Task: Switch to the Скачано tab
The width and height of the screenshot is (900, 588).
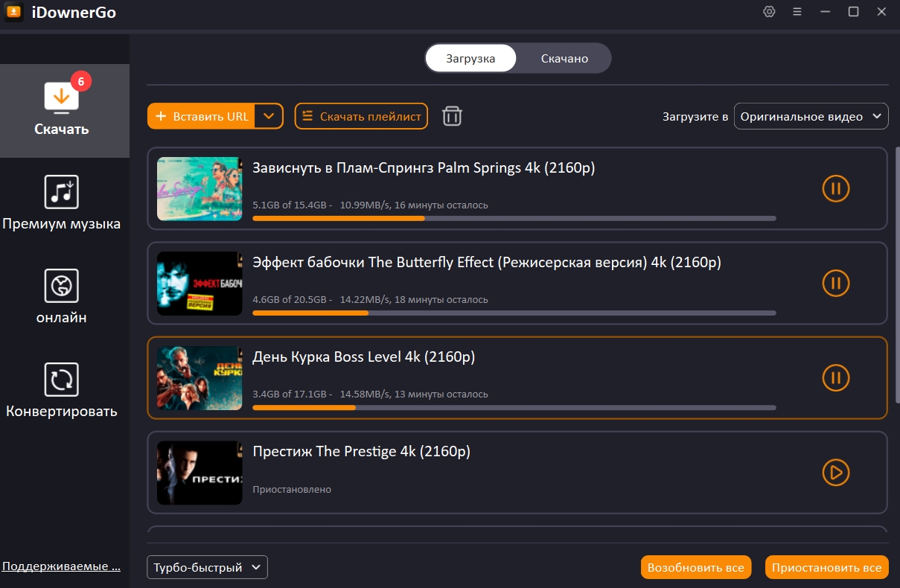Action: [x=564, y=58]
